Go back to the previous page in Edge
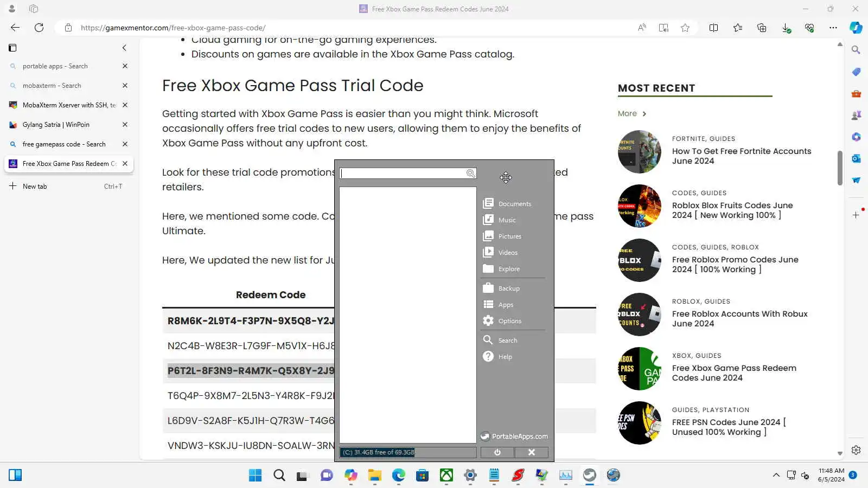The width and height of the screenshot is (868, 488). tap(15, 28)
